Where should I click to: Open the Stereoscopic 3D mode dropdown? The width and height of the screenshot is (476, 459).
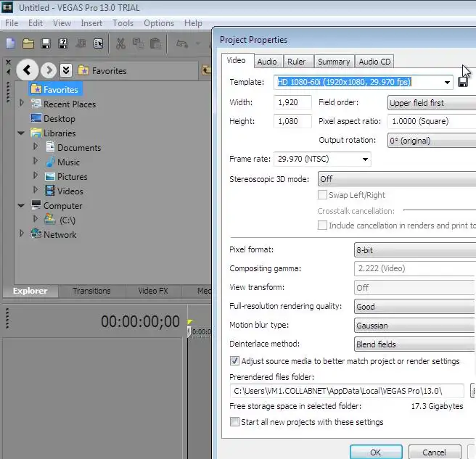tap(397, 179)
